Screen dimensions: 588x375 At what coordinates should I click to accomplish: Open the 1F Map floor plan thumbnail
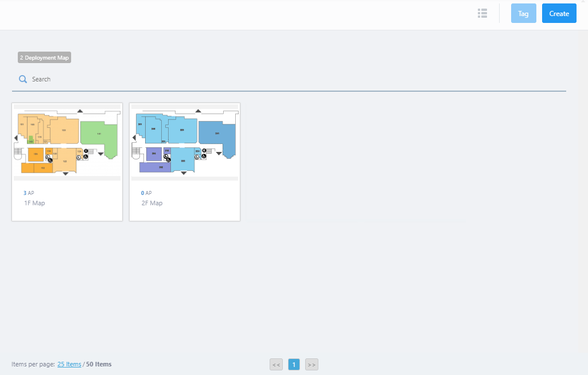click(67, 143)
